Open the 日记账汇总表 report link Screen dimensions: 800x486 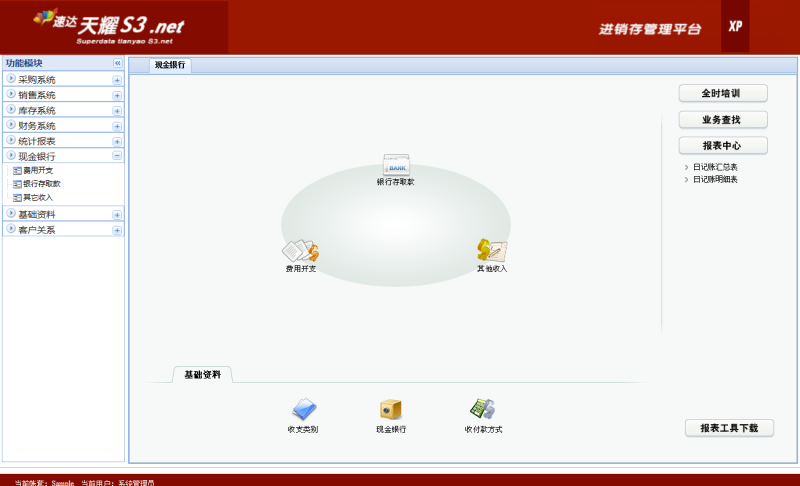click(x=715, y=167)
